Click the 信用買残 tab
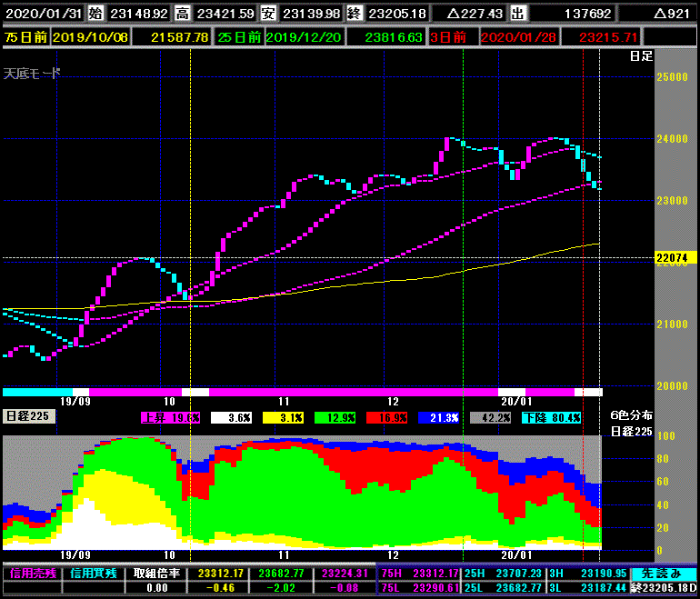Viewport: 700px width, 599px height. [x=92, y=574]
